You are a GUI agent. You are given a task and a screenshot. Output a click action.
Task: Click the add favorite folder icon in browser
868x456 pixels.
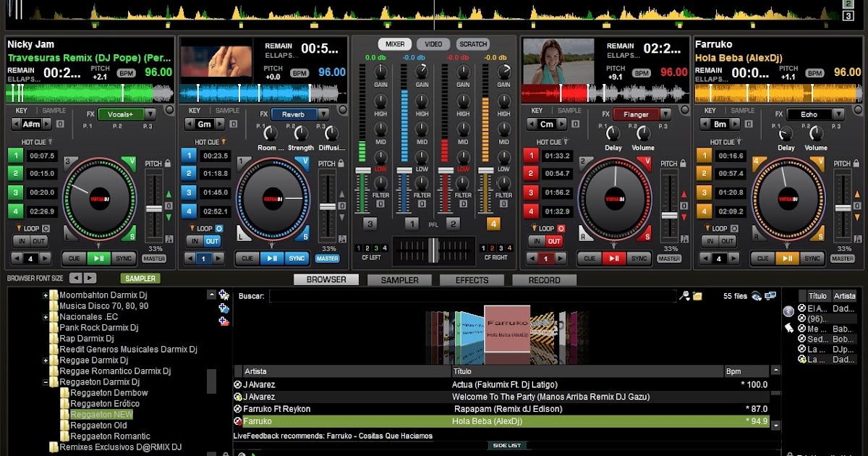[224, 295]
